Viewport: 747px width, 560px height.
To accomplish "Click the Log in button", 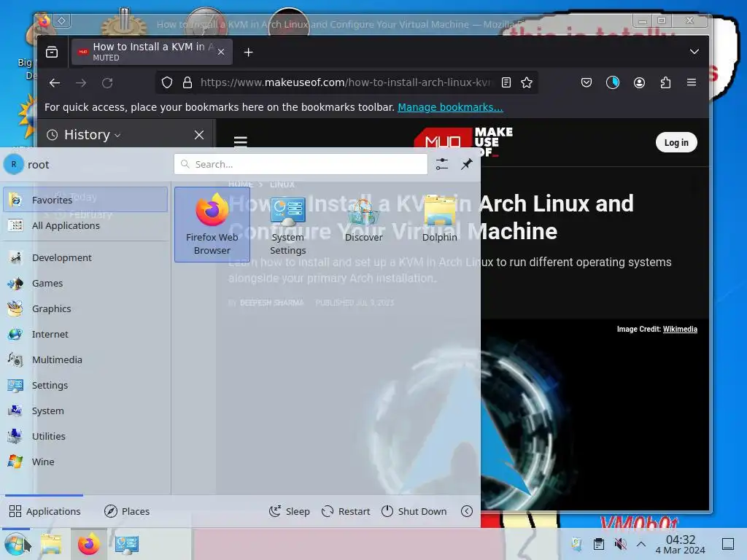I will click(x=676, y=142).
